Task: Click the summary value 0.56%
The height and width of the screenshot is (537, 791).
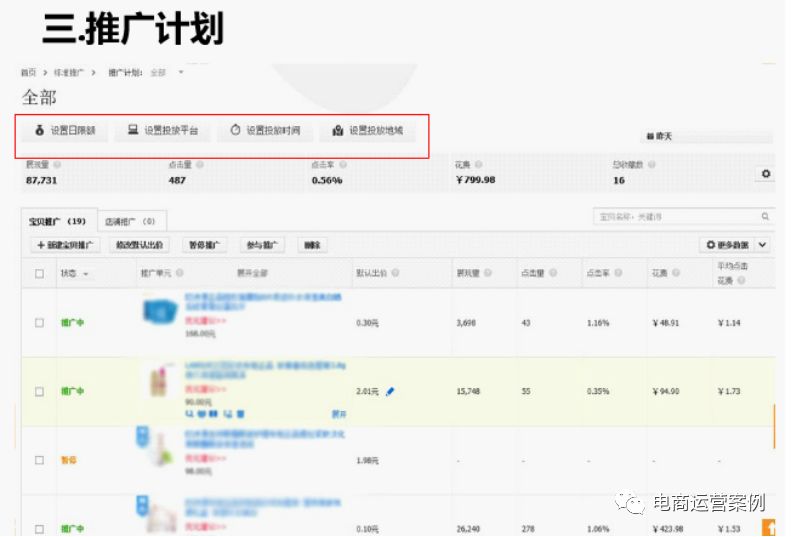Action: click(x=327, y=180)
